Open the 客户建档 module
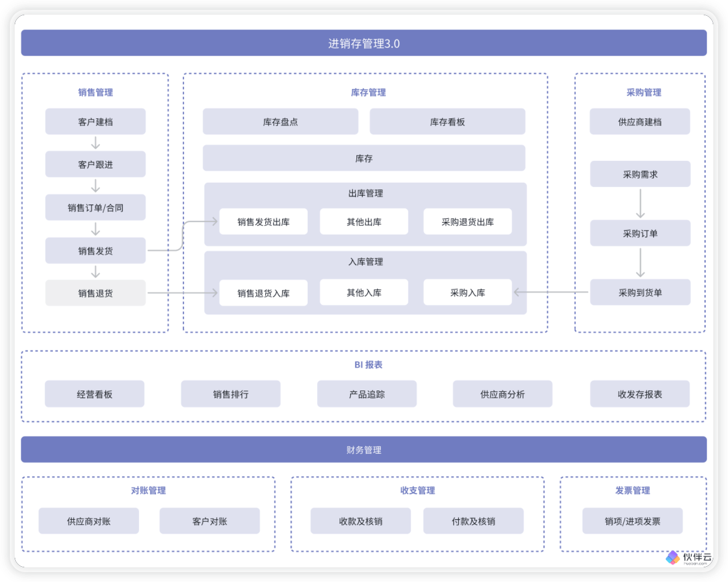The height and width of the screenshot is (582, 728). coord(96,122)
